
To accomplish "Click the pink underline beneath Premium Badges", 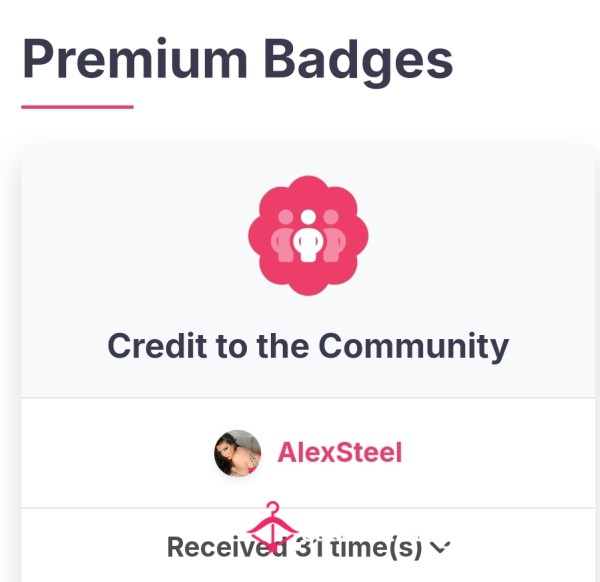I will coord(77,107).
